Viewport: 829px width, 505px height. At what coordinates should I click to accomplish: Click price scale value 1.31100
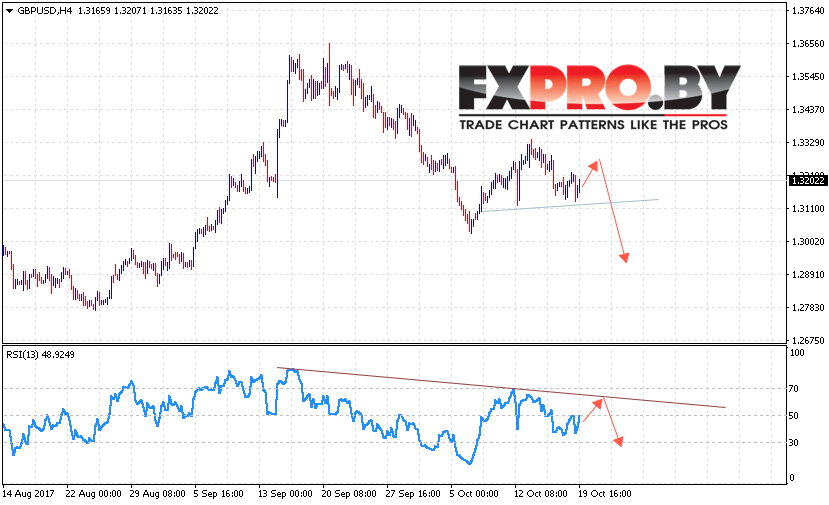808,209
